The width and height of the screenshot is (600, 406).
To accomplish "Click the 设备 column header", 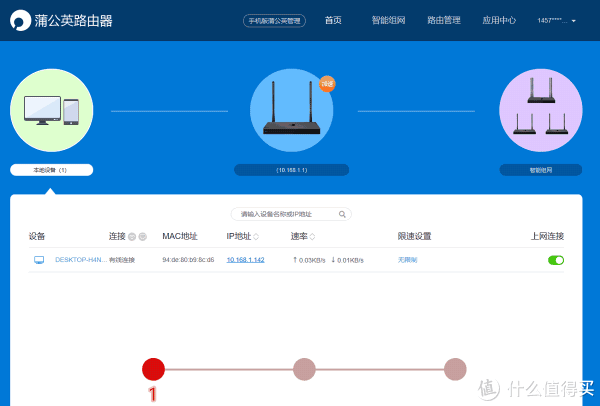I will 37,236.
